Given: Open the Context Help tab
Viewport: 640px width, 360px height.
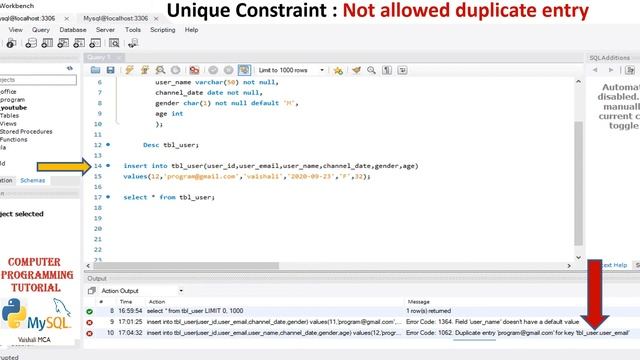Looking at the screenshot, I should tap(614, 265).
